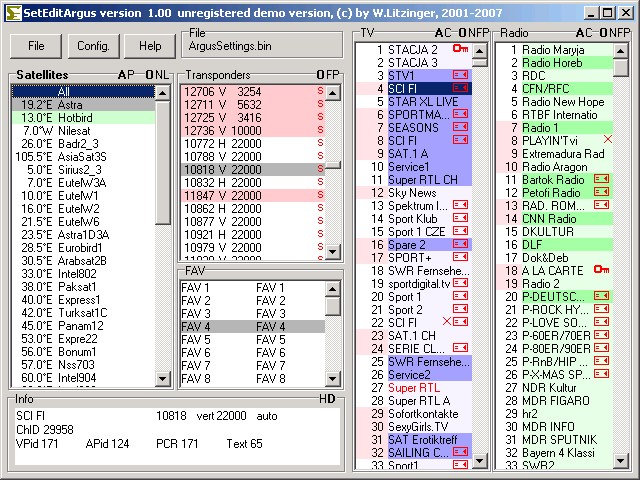
Task: Open the Config. menu button
Action: pyautogui.click(x=93, y=46)
